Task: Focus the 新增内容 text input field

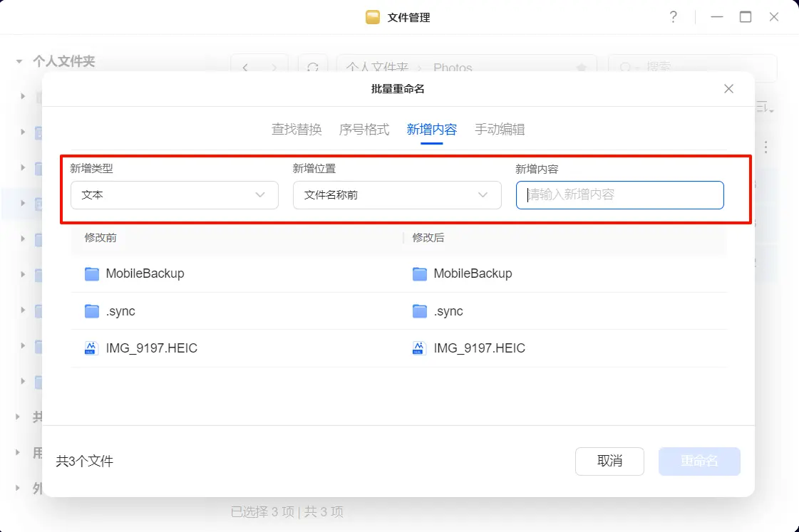Action: tap(619, 194)
